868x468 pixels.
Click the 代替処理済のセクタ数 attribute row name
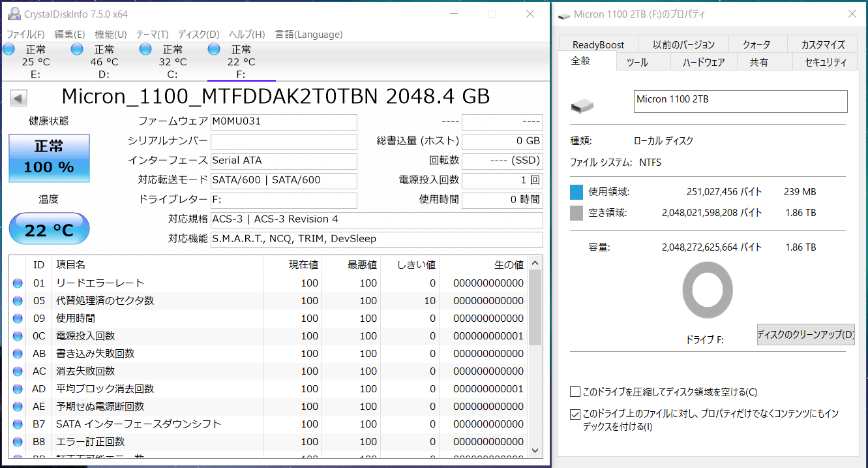[x=105, y=301]
